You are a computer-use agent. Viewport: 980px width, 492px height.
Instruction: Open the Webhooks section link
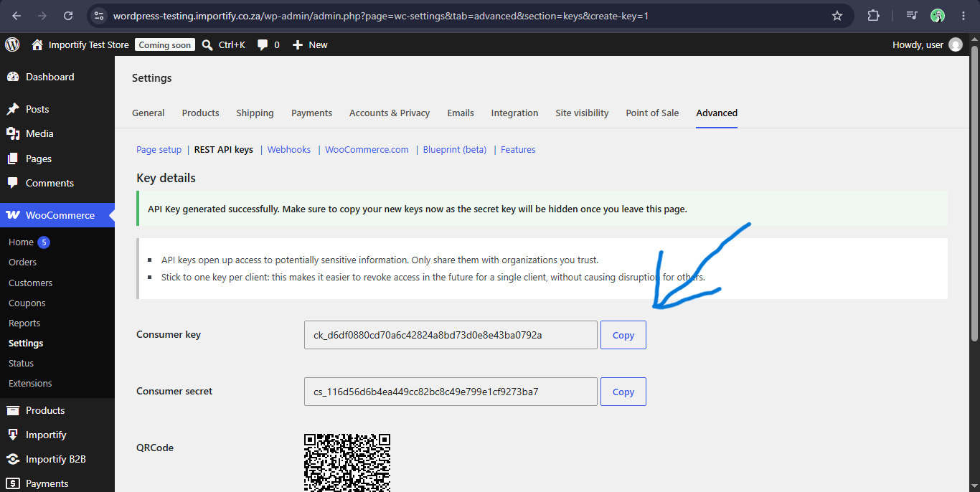289,150
